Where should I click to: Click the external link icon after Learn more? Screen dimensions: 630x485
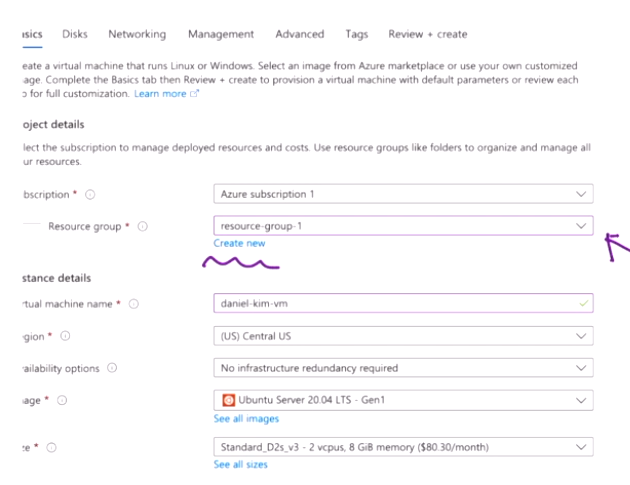point(194,93)
